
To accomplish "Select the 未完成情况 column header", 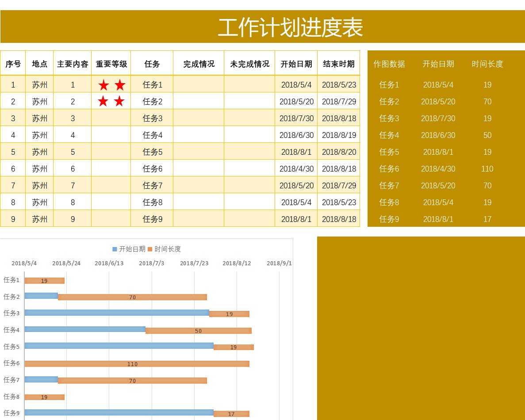I will click(249, 63).
